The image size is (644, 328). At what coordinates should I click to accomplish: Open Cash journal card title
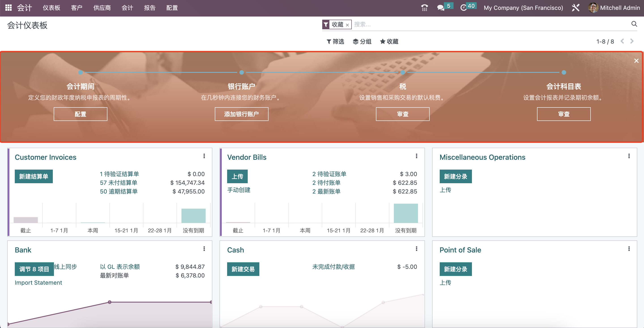tap(235, 250)
